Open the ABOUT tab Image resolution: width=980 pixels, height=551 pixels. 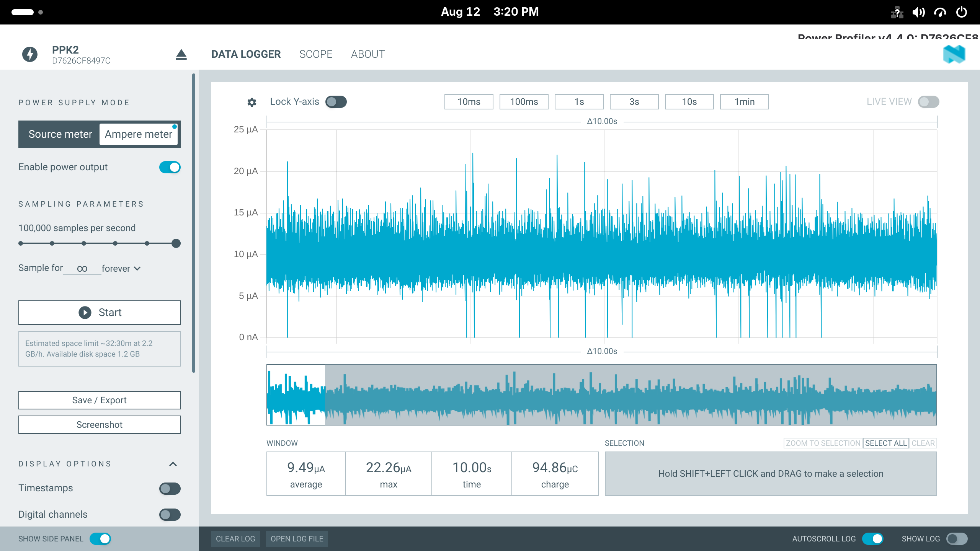(368, 54)
